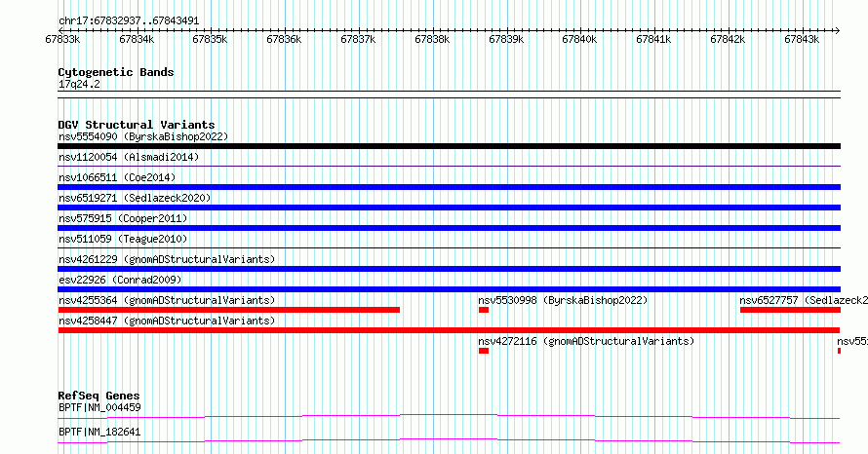Select the red nsv4255364 variant bar

(228, 310)
